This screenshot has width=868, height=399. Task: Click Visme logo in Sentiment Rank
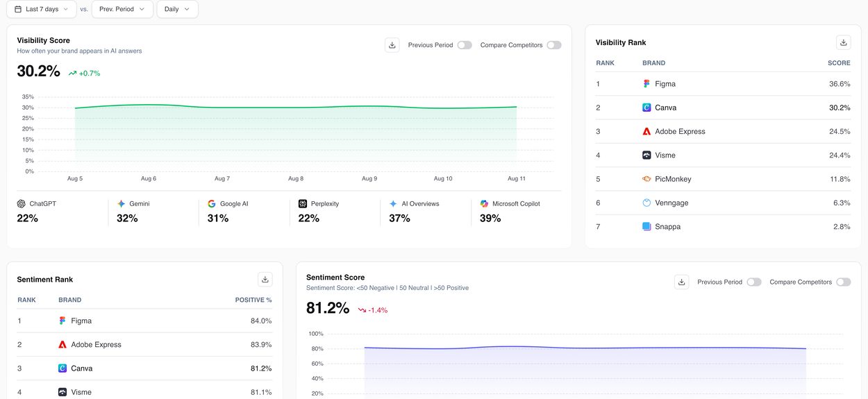(62, 392)
